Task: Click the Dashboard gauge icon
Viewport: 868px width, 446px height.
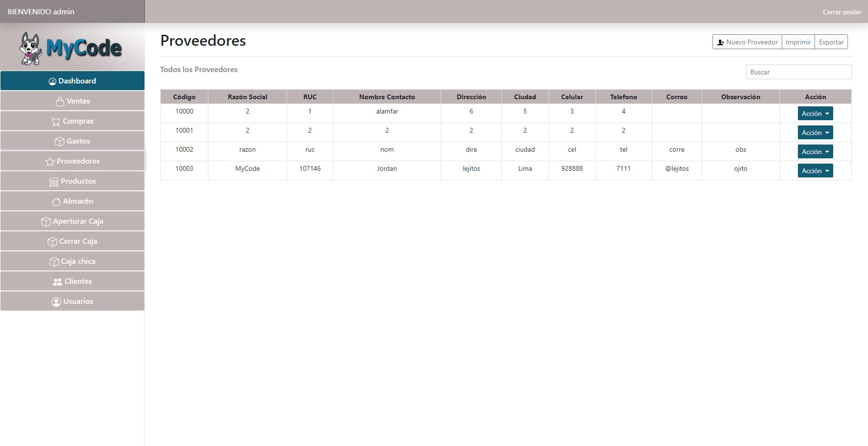Action: 52,82
